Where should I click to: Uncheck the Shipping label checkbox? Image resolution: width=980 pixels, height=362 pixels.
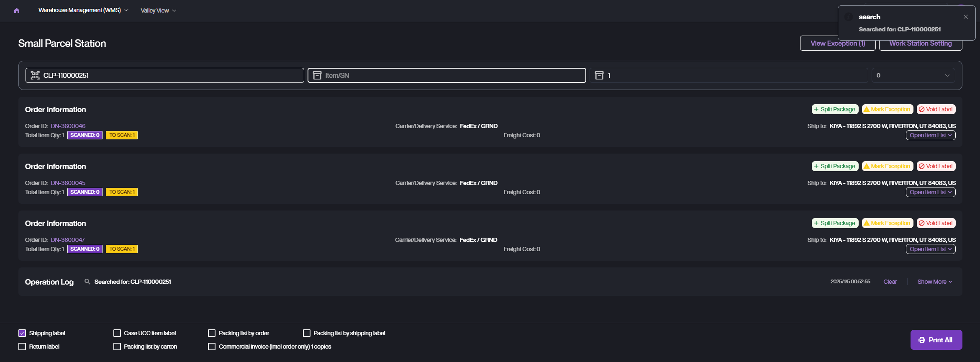click(22, 333)
